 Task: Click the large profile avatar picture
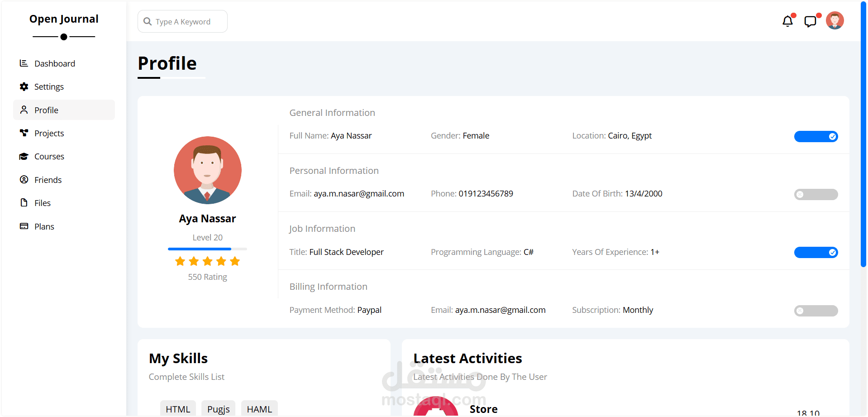(208, 170)
